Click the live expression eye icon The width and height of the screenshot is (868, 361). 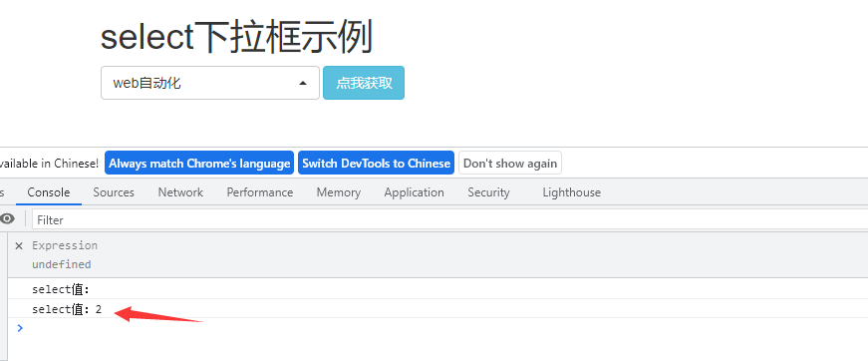pos(7,219)
